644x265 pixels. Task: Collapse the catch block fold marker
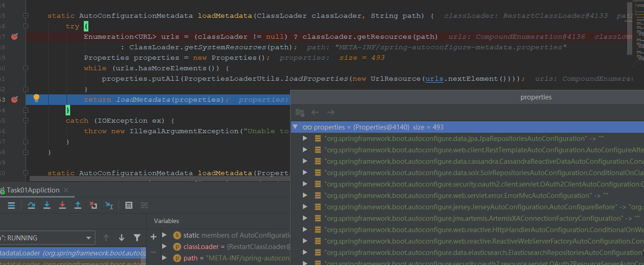tap(26, 120)
